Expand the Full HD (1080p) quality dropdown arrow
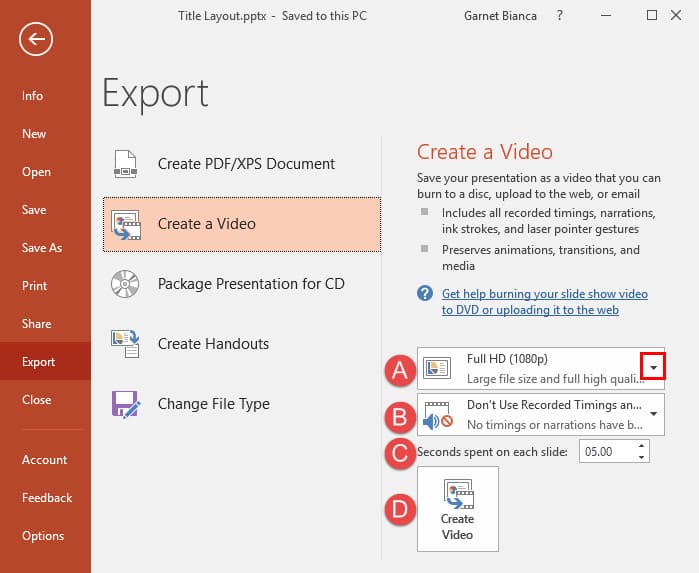 pyautogui.click(x=653, y=368)
